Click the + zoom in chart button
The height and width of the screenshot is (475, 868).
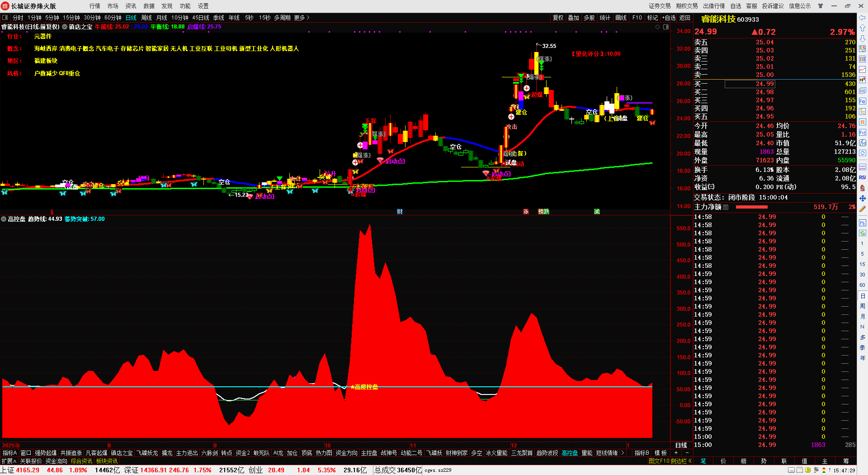pyautogui.click(x=676, y=453)
